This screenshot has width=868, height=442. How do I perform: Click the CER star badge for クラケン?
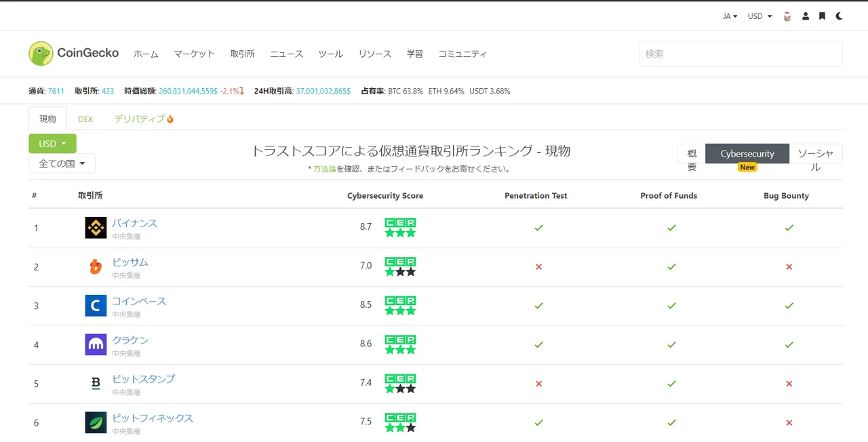coord(400,344)
